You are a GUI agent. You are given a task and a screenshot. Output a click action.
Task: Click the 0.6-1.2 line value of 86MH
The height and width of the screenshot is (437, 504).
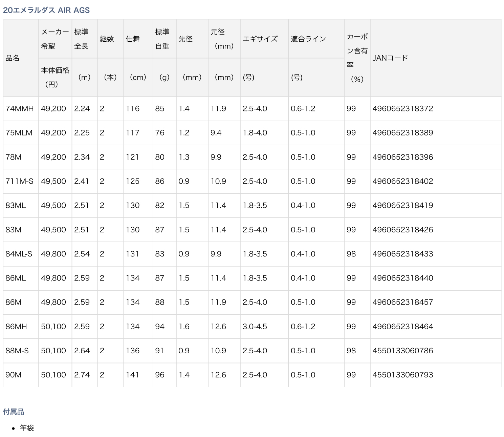pyautogui.click(x=303, y=327)
